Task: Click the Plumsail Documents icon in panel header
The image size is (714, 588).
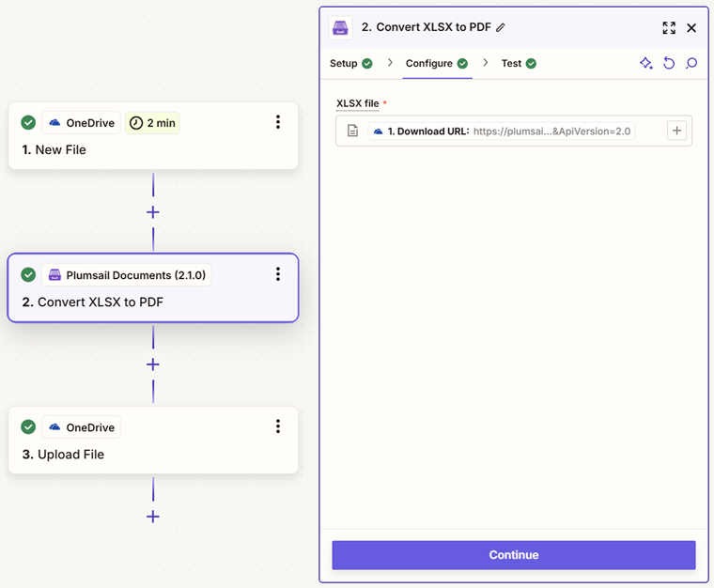Action: click(x=340, y=28)
